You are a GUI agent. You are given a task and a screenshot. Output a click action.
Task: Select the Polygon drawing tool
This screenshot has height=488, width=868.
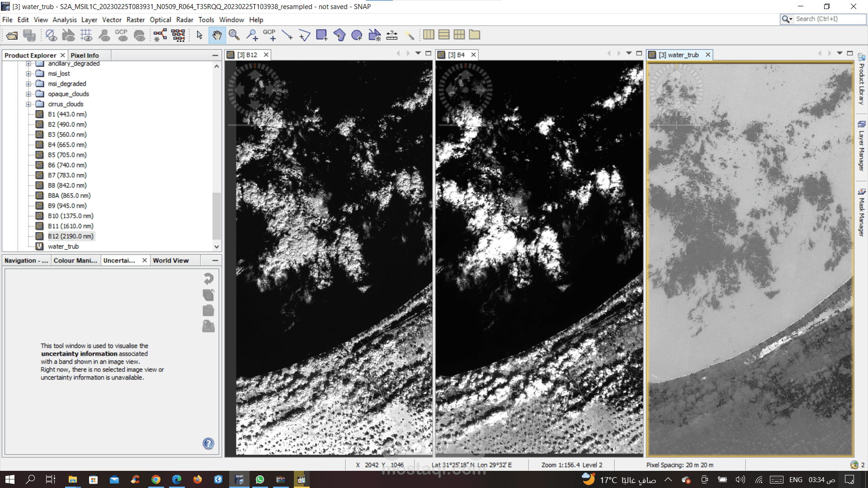coord(339,35)
